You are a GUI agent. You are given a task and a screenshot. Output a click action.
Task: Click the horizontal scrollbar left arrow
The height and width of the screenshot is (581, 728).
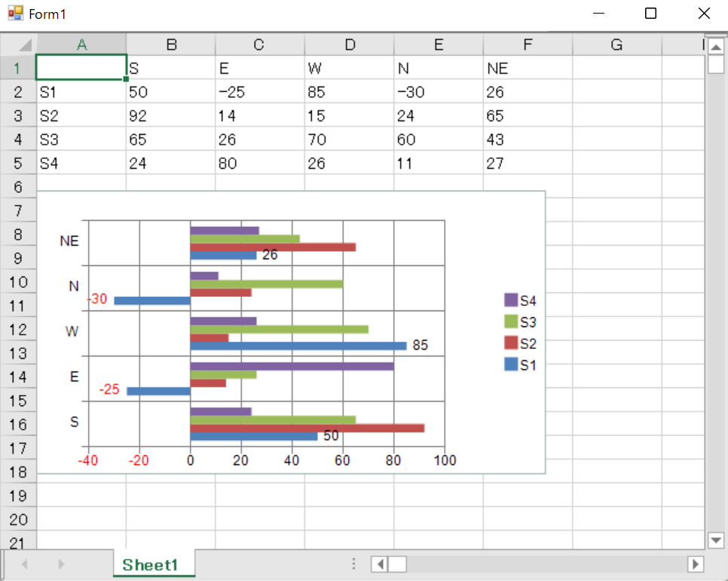[380, 564]
